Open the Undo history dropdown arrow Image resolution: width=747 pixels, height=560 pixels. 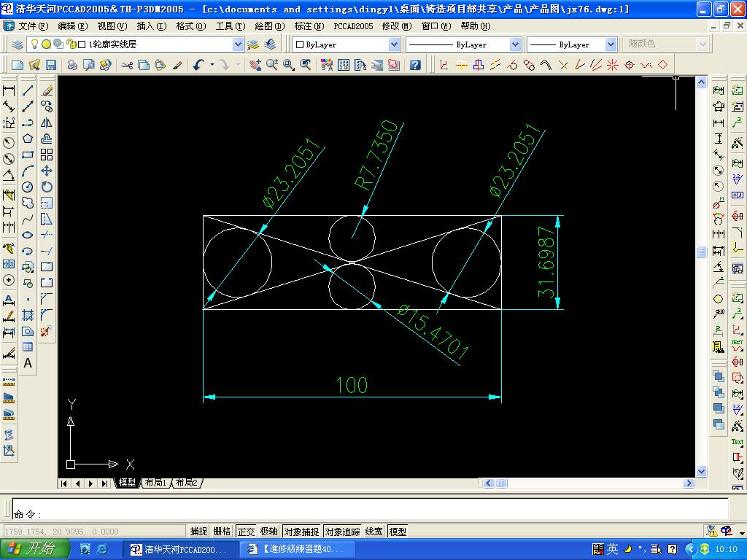coord(212,65)
